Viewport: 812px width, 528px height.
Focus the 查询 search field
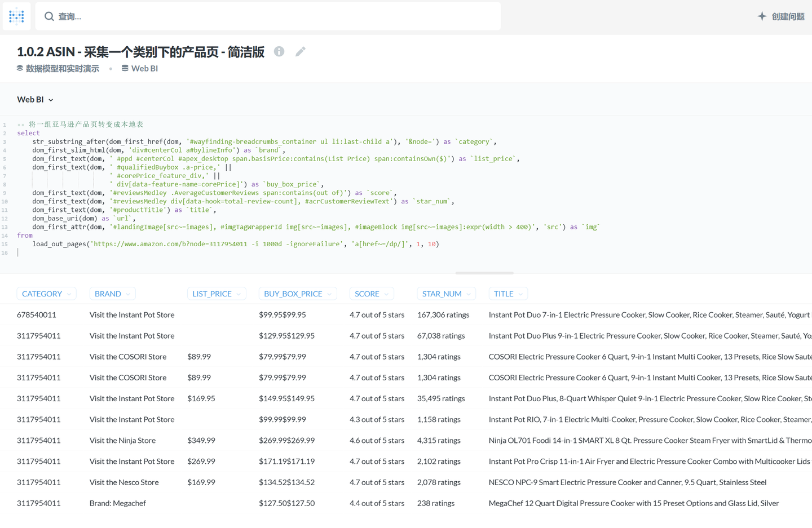coord(268,16)
